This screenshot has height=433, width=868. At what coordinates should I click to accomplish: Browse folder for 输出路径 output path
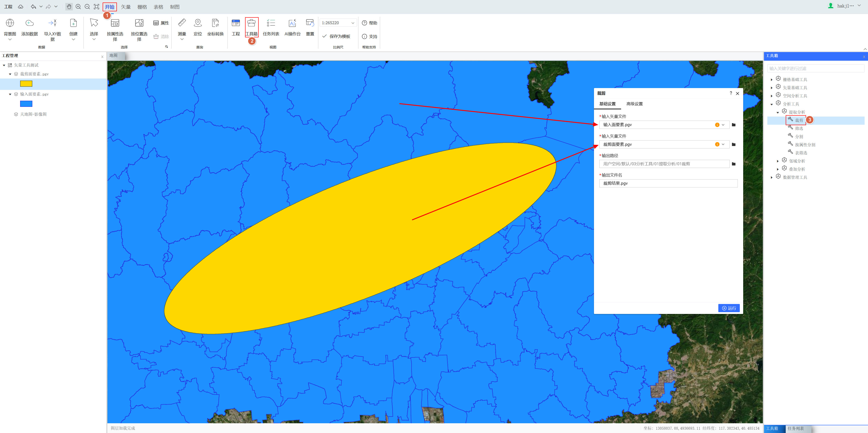point(733,164)
